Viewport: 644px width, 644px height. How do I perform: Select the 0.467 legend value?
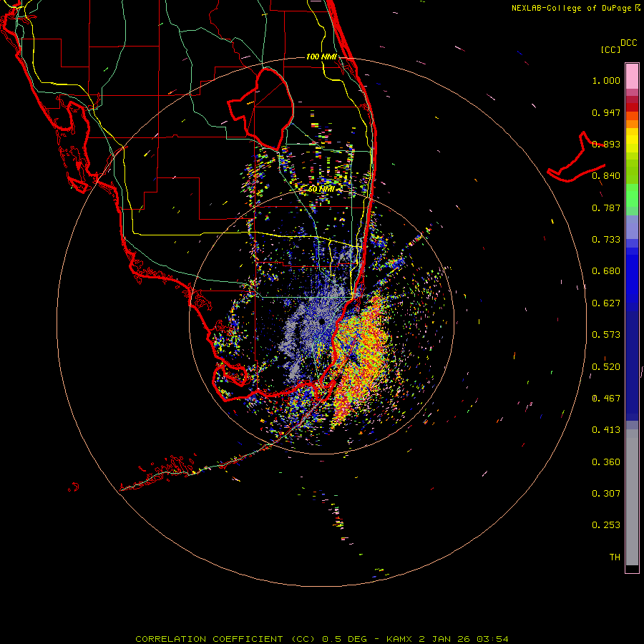point(606,399)
